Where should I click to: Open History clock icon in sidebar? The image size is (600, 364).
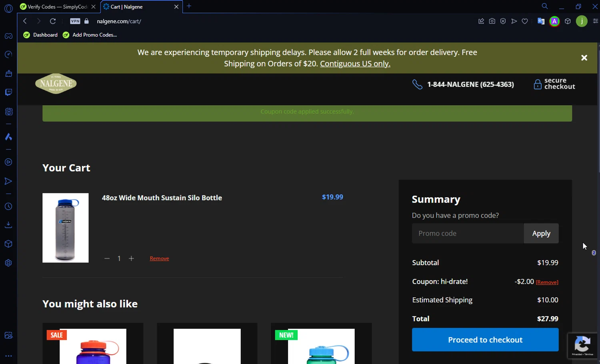(x=8, y=207)
